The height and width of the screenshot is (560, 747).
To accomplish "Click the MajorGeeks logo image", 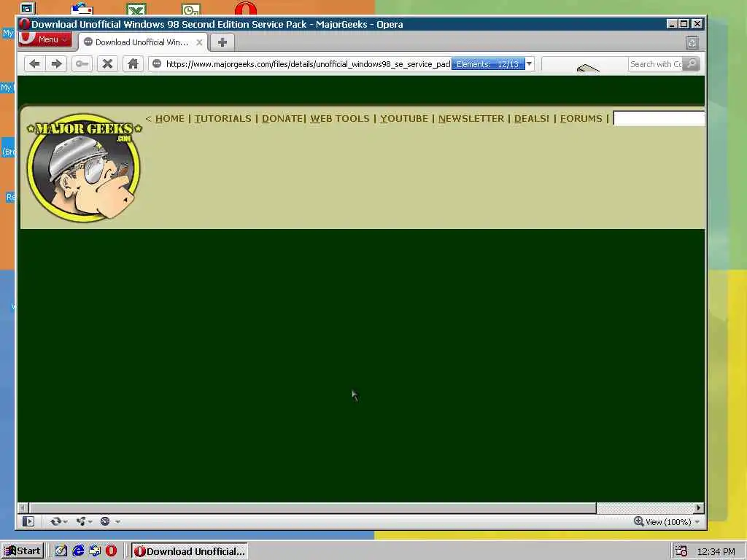I will point(84,168).
